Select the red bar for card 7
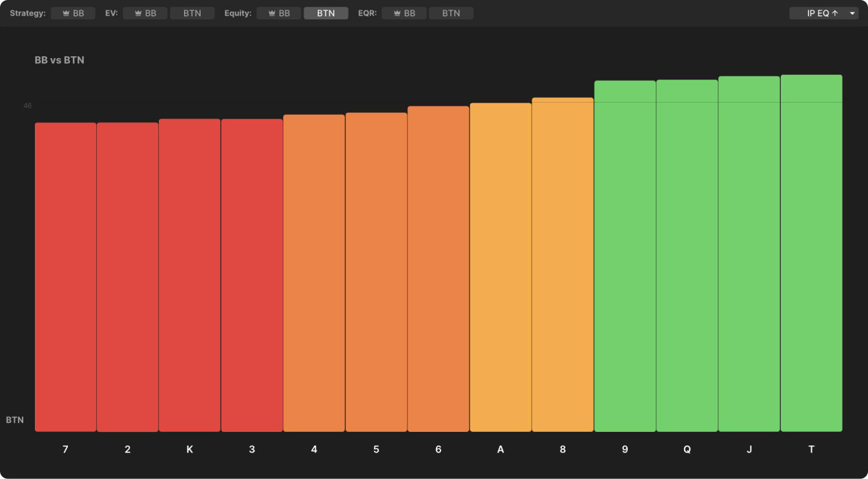This screenshot has height=479, width=868. click(x=65, y=277)
